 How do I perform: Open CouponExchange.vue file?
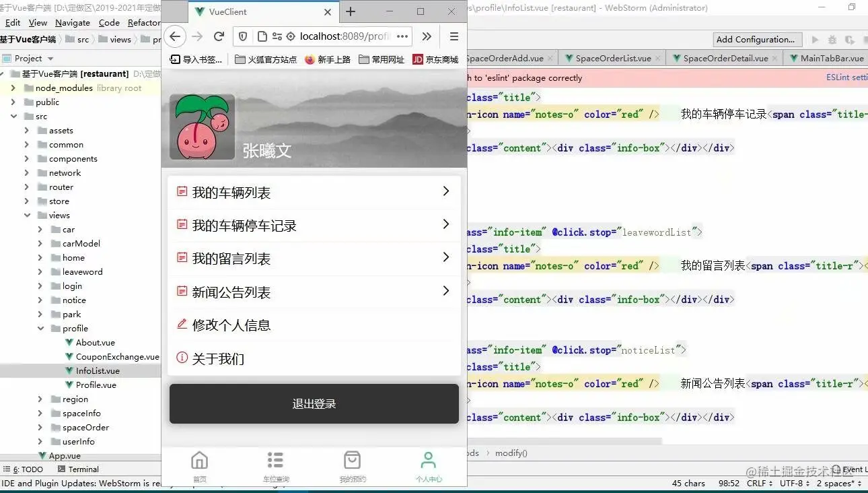click(x=112, y=357)
